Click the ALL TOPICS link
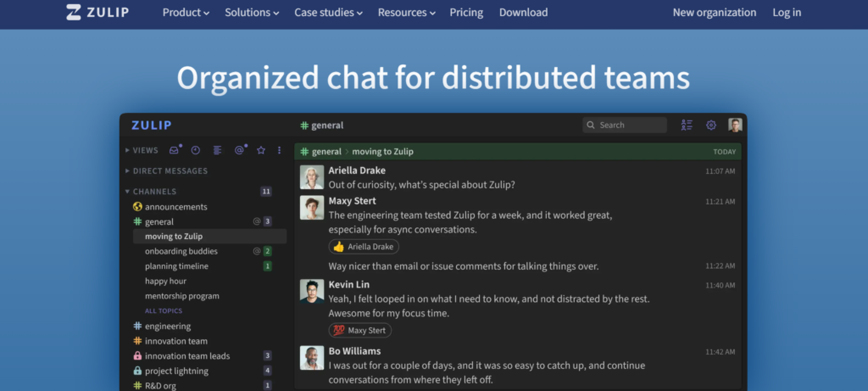 click(x=164, y=310)
